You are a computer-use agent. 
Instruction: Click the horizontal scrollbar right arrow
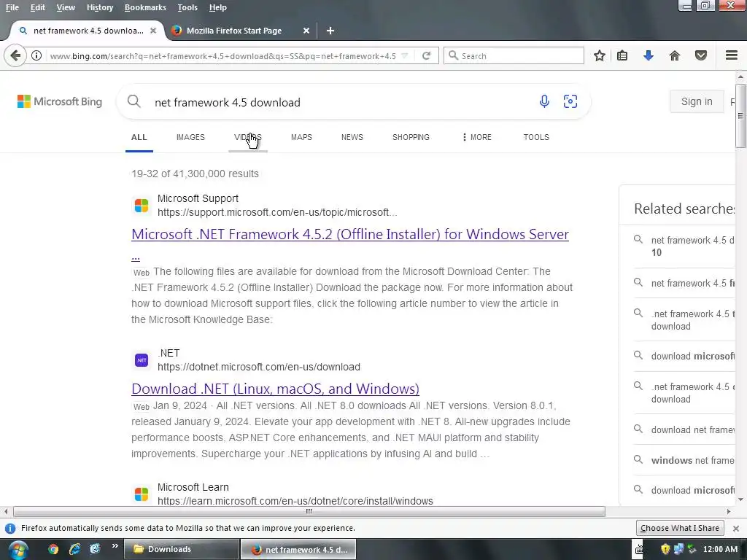point(729,511)
